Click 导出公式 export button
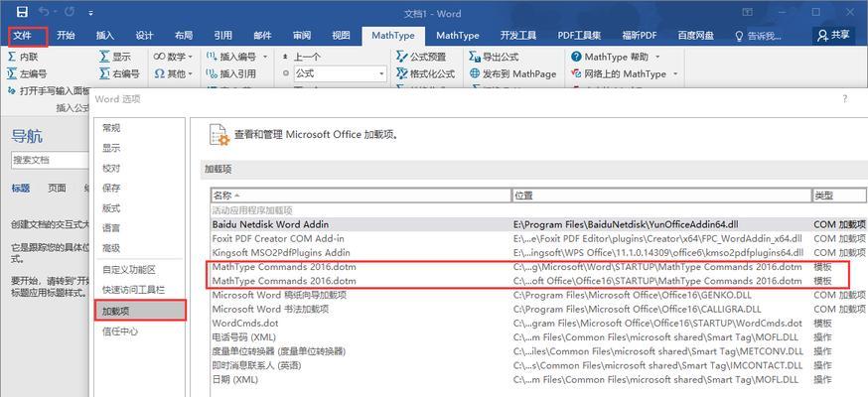The width and height of the screenshot is (868, 397). (x=494, y=57)
